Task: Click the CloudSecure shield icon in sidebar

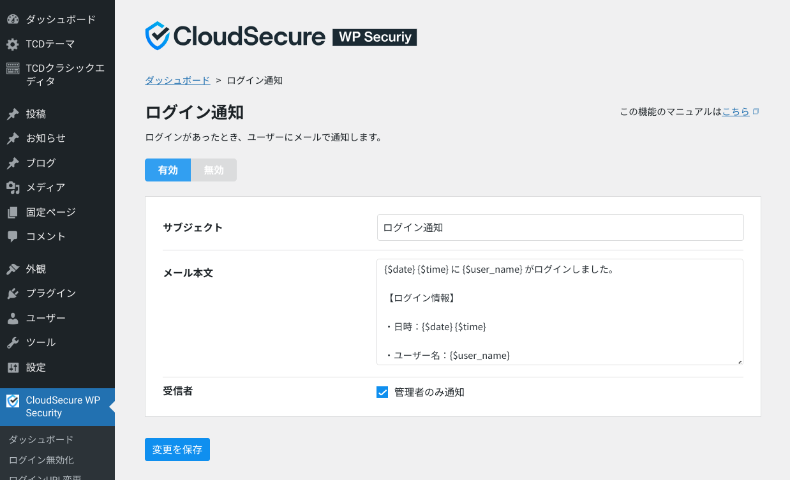Action: pyautogui.click(x=13, y=401)
